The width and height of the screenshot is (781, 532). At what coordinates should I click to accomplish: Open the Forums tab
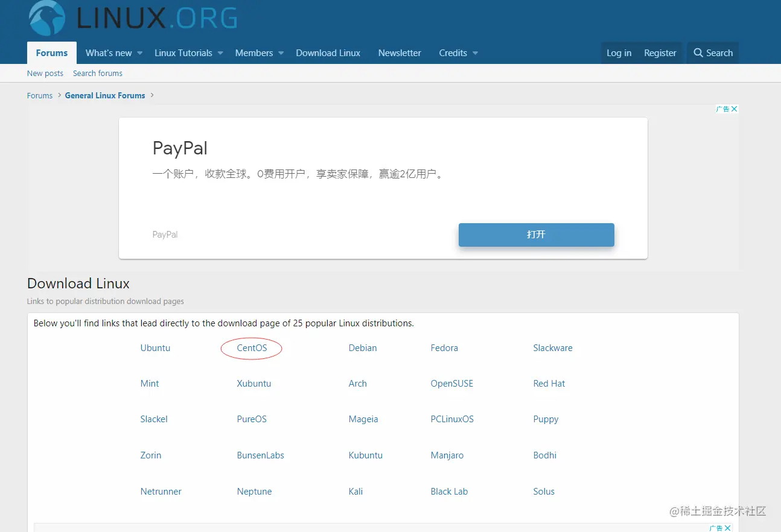tap(52, 53)
